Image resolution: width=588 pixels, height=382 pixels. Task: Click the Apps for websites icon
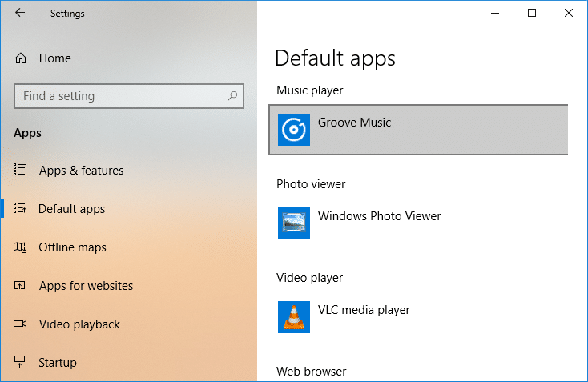click(20, 286)
